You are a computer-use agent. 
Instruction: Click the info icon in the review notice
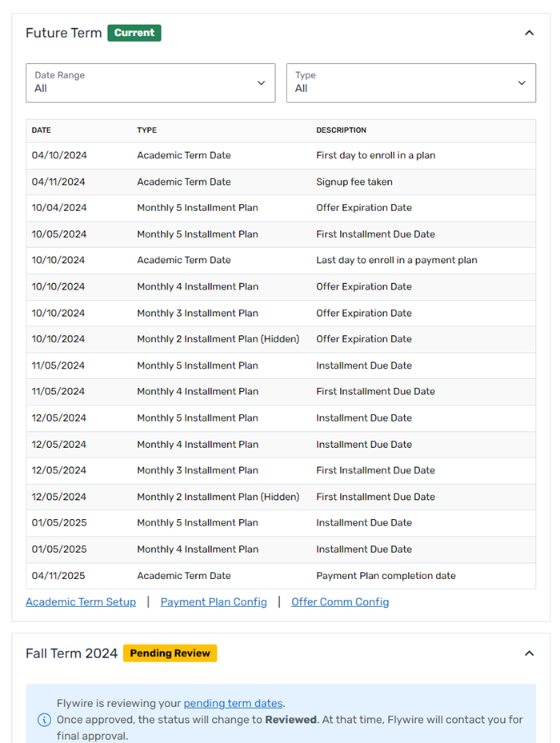44,720
